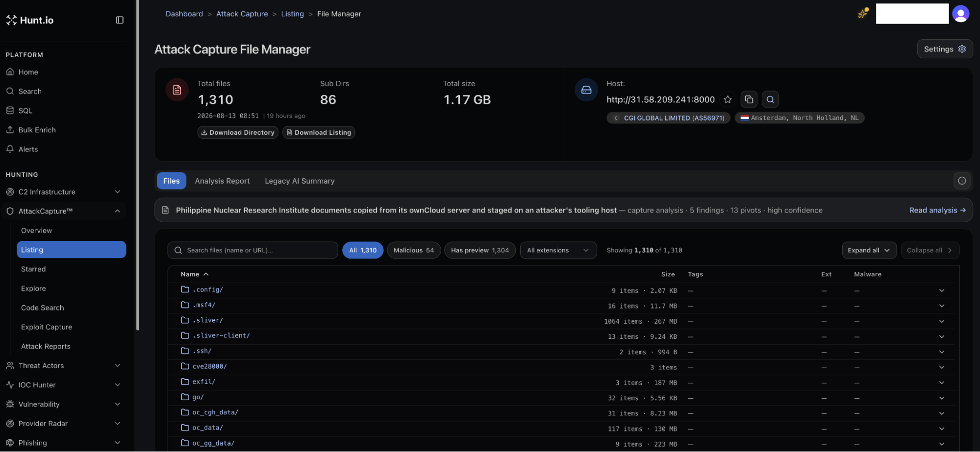Click the Total files document icon
Image resolution: width=980 pixels, height=452 pixels.
[177, 90]
